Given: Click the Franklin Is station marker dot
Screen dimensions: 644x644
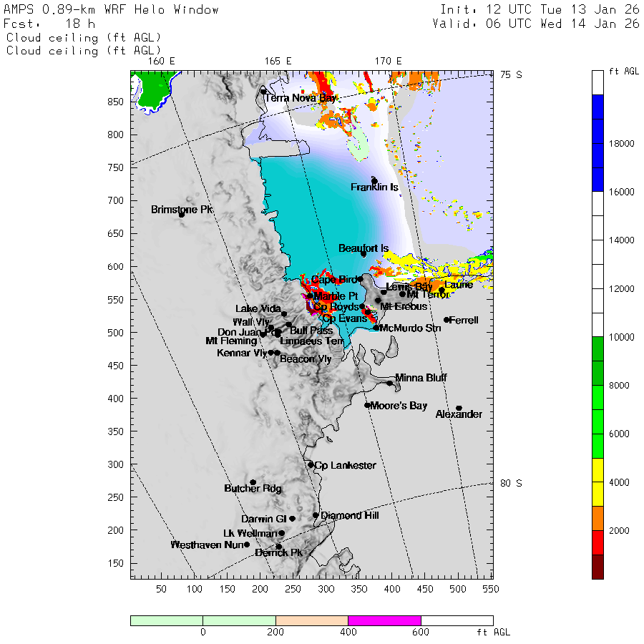Looking at the screenshot, I should (x=374, y=180).
